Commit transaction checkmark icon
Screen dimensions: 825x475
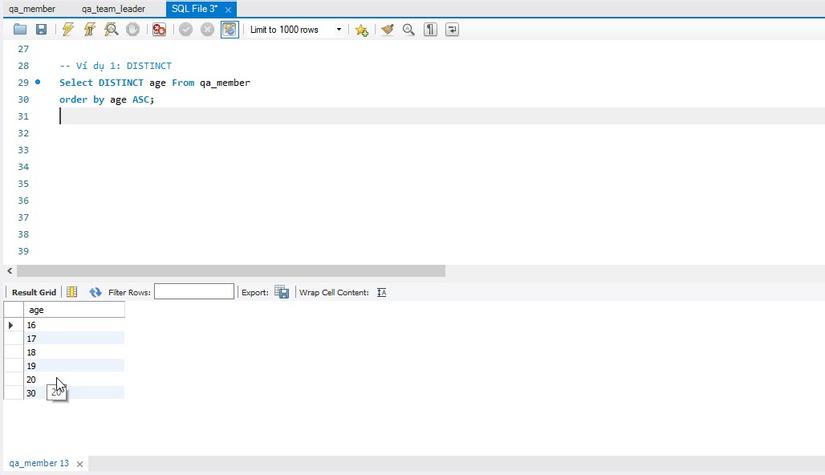[x=186, y=29]
